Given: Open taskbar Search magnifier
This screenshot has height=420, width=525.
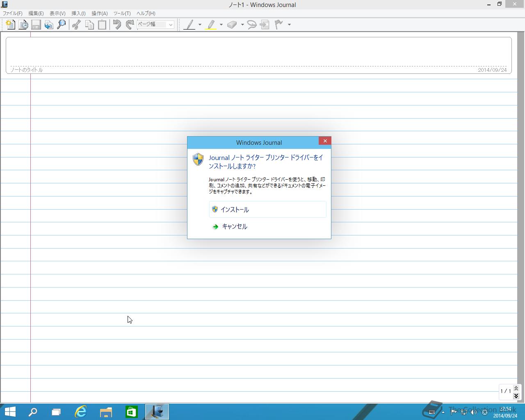Looking at the screenshot, I should click(32, 412).
